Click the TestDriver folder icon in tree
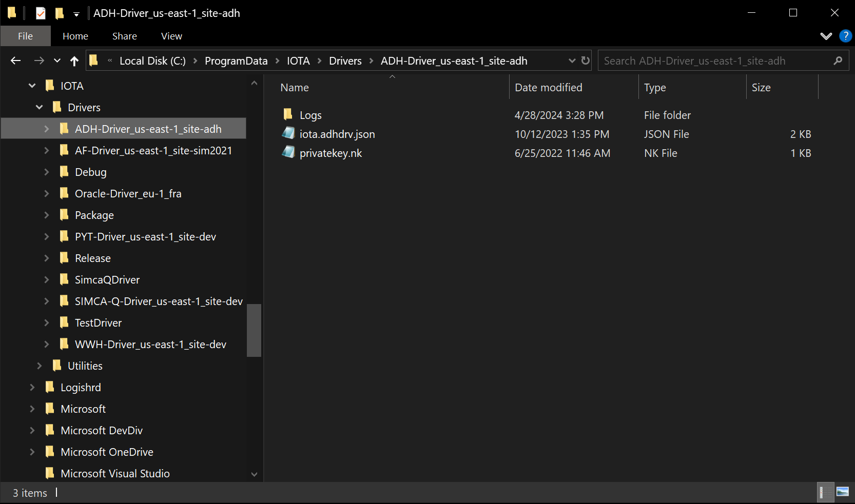Viewport: 855px width, 504px height. click(64, 322)
